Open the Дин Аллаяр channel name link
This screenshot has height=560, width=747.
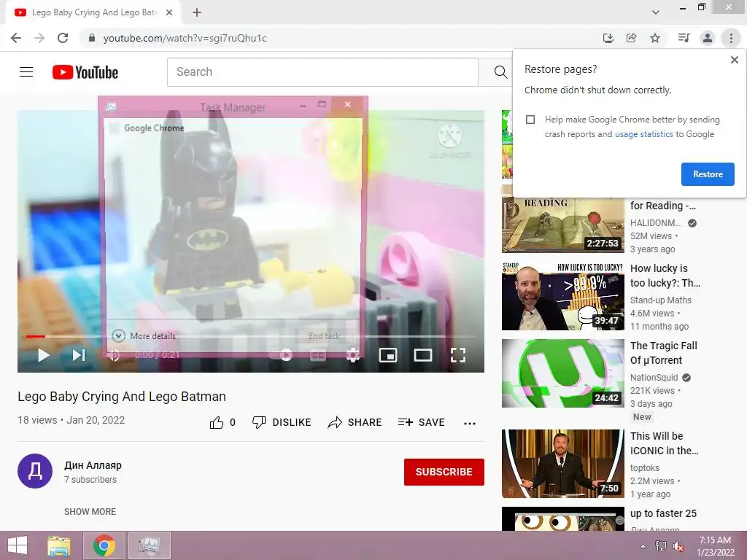pyautogui.click(x=93, y=465)
